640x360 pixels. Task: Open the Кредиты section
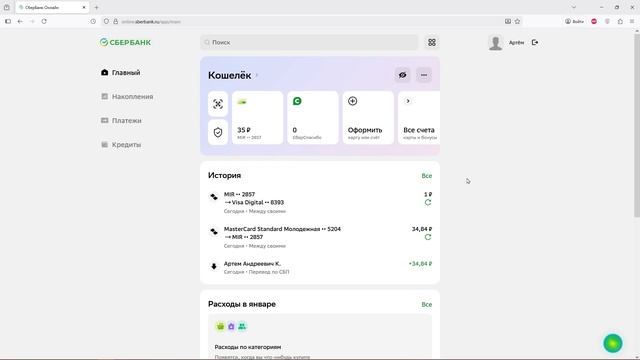[x=121, y=145]
